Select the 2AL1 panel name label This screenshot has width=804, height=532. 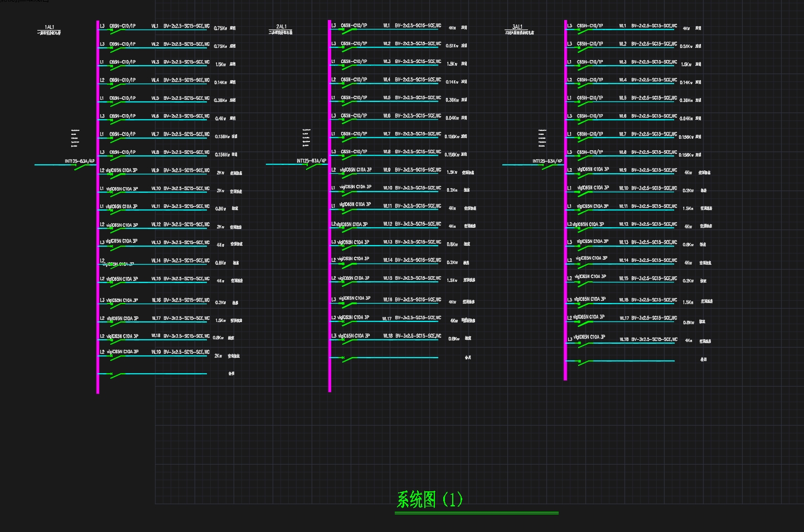point(281,26)
